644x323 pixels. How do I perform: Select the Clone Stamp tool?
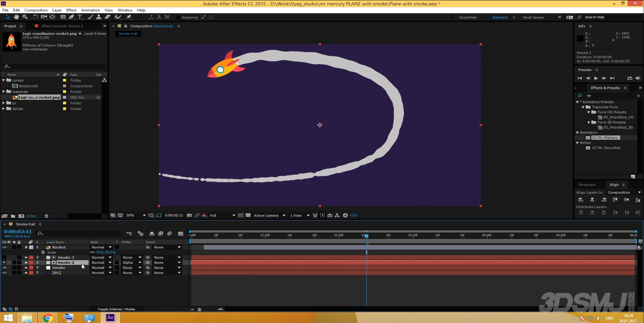99,17
